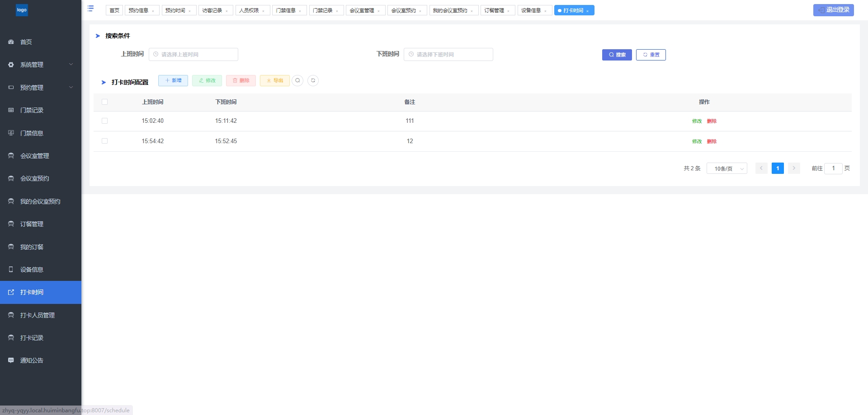
Task: Click 修改 link in the 15:02:40 row
Action: [697, 121]
